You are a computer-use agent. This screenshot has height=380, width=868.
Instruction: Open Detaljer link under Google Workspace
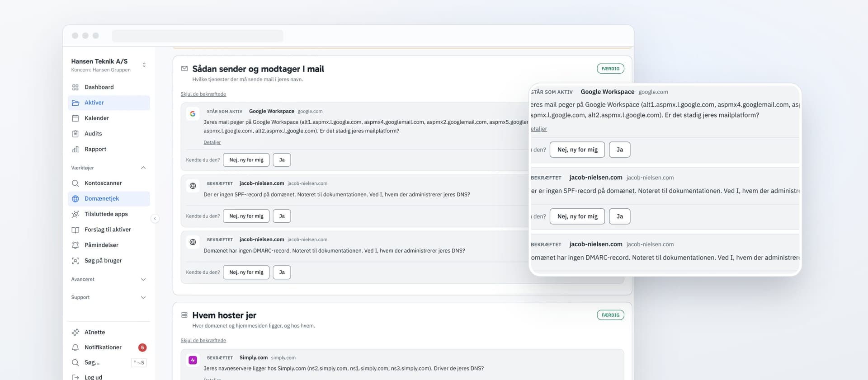tap(212, 142)
